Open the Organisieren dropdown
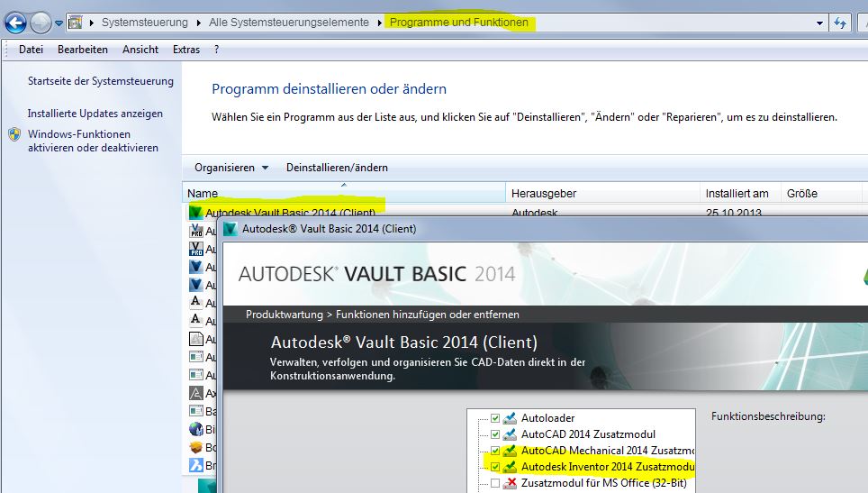The height and width of the screenshot is (493, 868). [x=231, y=168]
